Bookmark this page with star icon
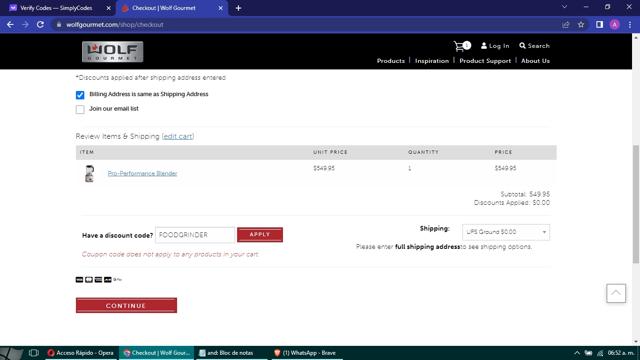Viewport: 640px width, 360px height. [581, 24]
